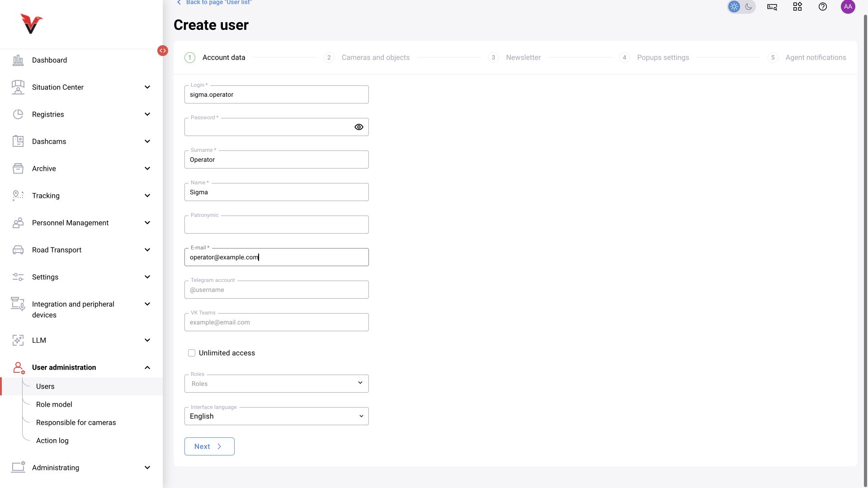This screenshot has width=868, height=488.
Task: Open the Interface language dropdown
Action: pos(277,416)
